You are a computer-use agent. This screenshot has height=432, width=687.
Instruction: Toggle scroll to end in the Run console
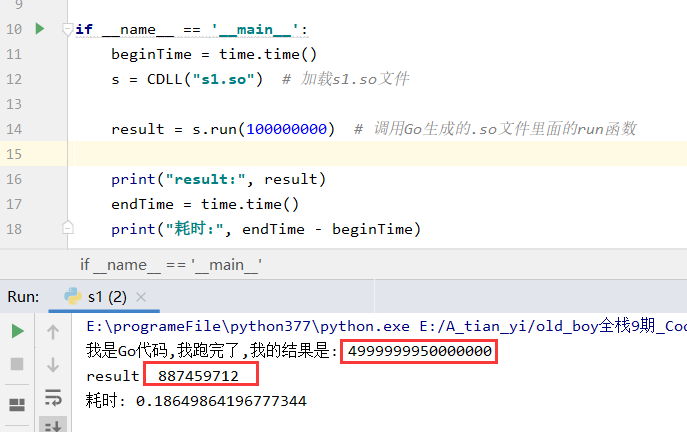coord(53,425)
